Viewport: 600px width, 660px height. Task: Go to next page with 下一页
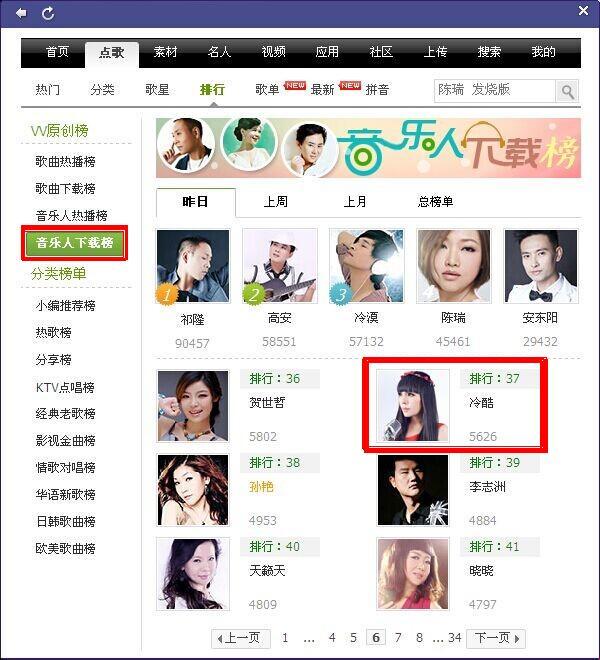coord(498,638)
